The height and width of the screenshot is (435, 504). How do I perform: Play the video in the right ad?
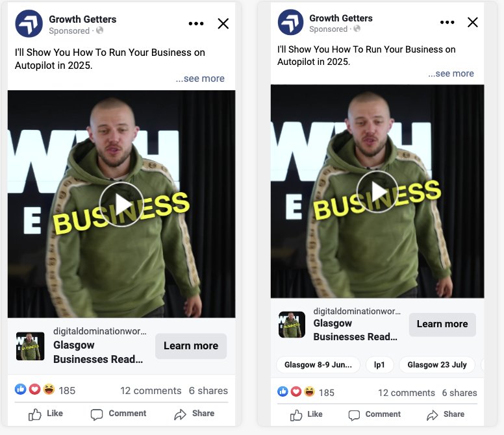coord(377,192)
